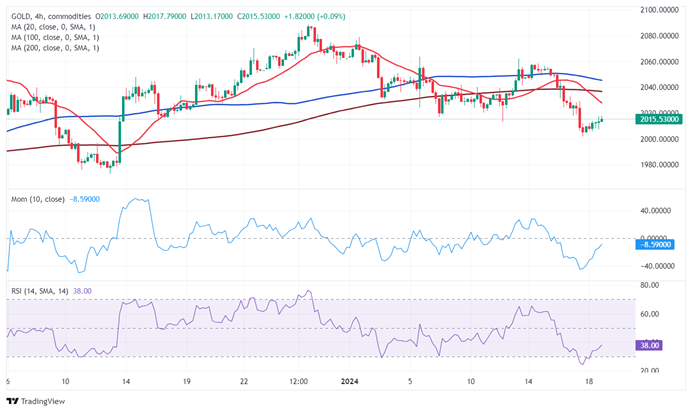Click the 12:00 label on time axis
This screenshot has width=692, height=412.
(299, 381)
